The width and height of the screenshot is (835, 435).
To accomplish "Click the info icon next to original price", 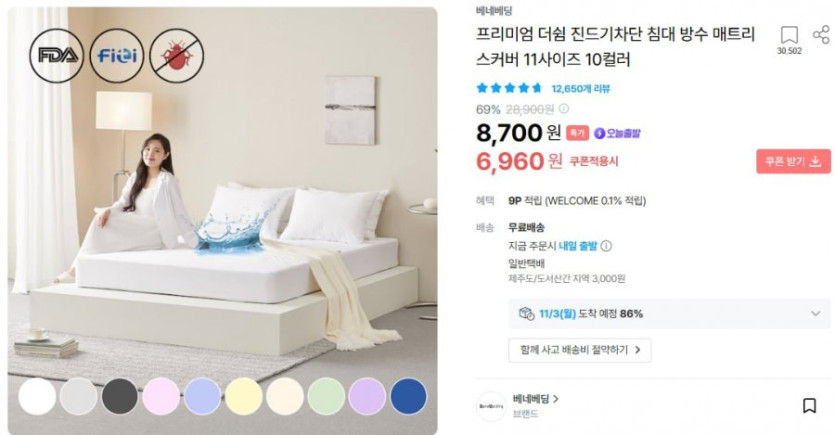I will tap(563, 109).
